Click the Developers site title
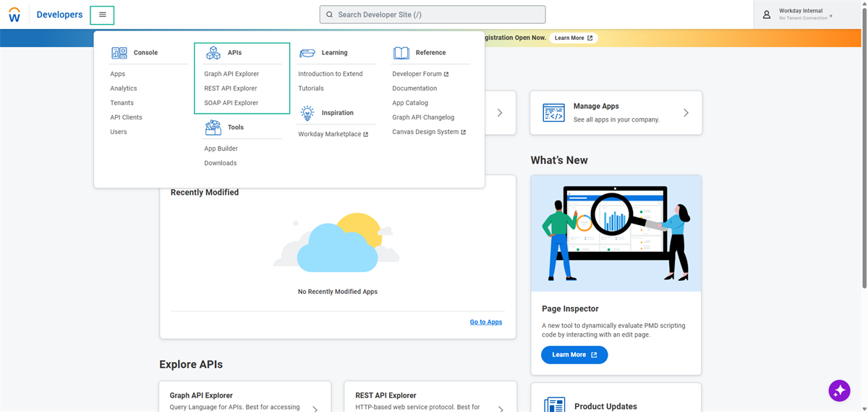 pos(59,14)
